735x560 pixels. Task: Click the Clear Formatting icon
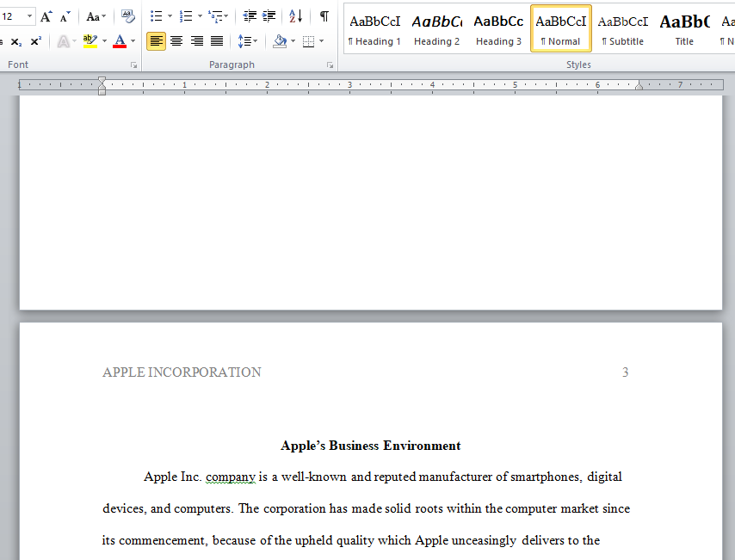127,16
